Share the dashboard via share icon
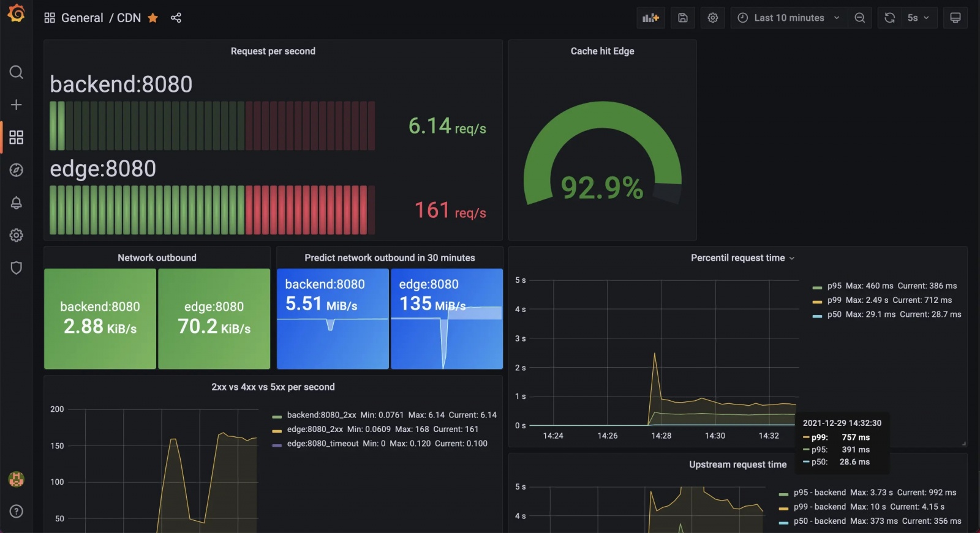Screen dimensions: 980x533 pyautogui.click(x=176, y=18)
